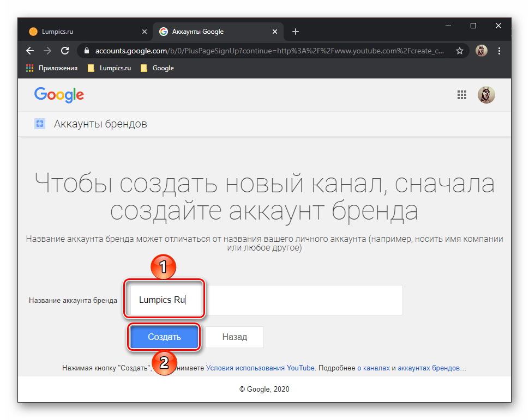Open the Lumpics.ru bookmark folder
Viewport: 529px width, 420px height.
(109, 68)
